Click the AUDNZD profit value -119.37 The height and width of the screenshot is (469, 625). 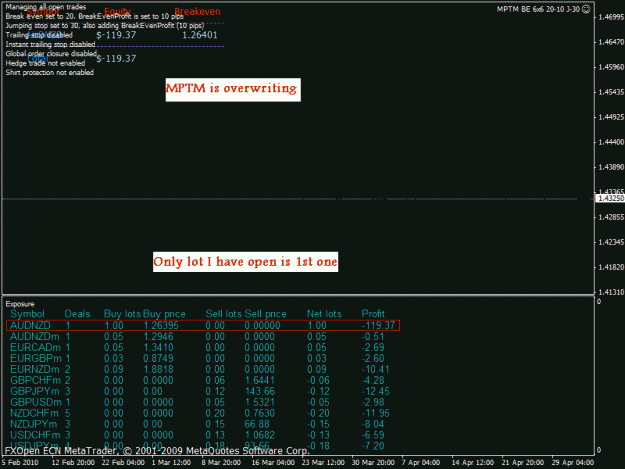pos(378,326)
